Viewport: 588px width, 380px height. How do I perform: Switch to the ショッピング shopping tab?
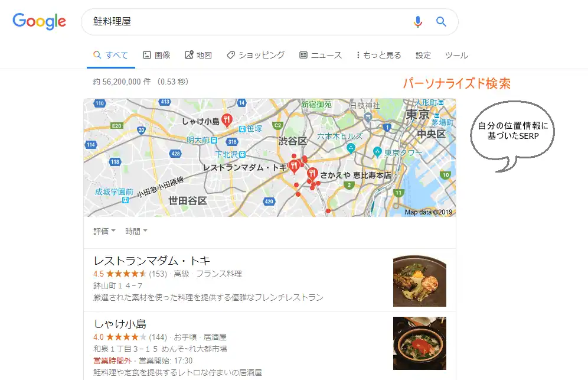click(x=256, y=55)
